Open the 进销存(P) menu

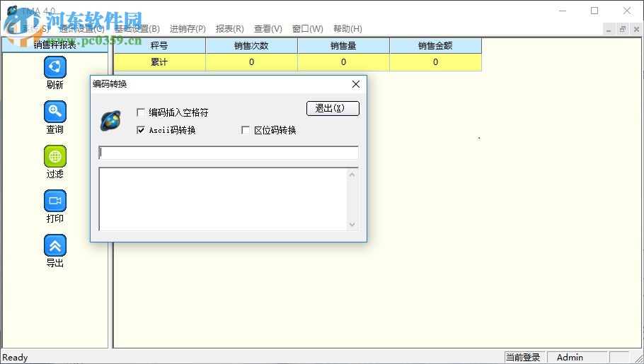click(x=188, y=29)
